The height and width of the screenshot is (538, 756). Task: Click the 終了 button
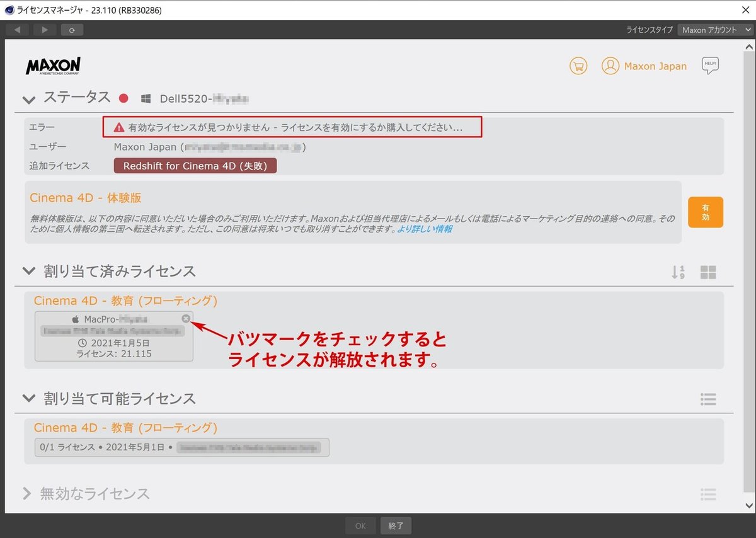pyautogui.click(x=396, y=525)
